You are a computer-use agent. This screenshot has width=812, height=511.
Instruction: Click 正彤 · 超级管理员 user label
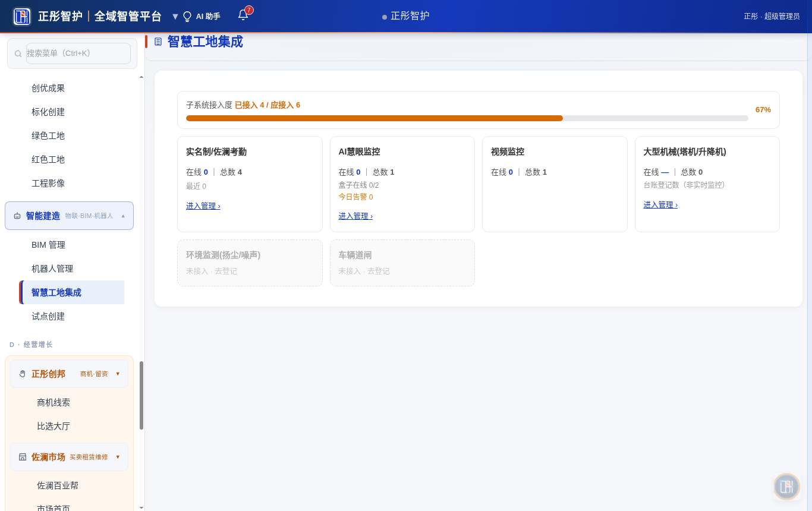(x=772, y=16)
